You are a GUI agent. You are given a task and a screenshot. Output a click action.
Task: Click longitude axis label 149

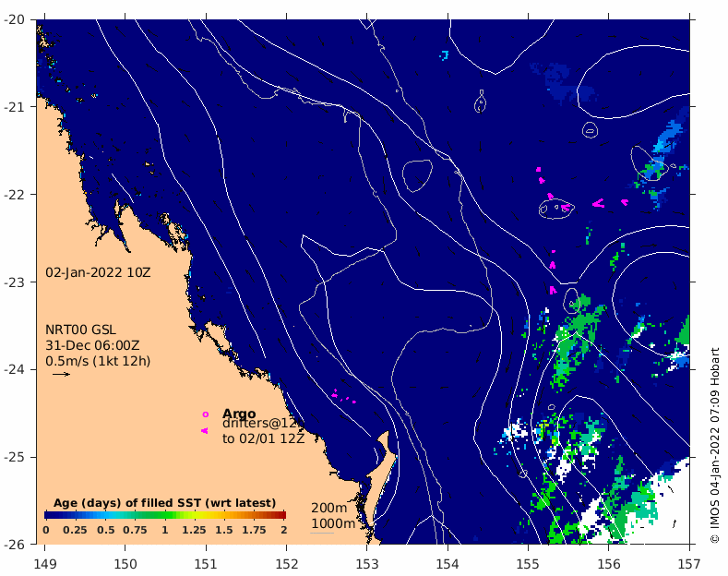click(45, 564)
